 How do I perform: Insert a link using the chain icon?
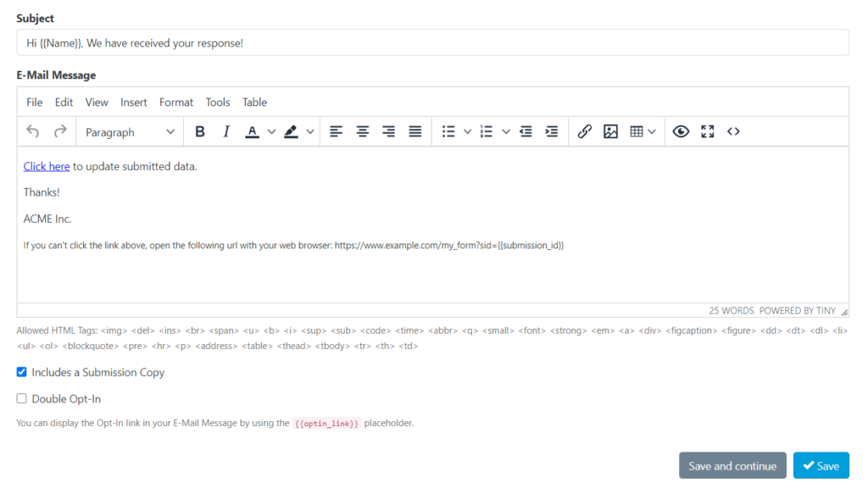tap(584, 131)
